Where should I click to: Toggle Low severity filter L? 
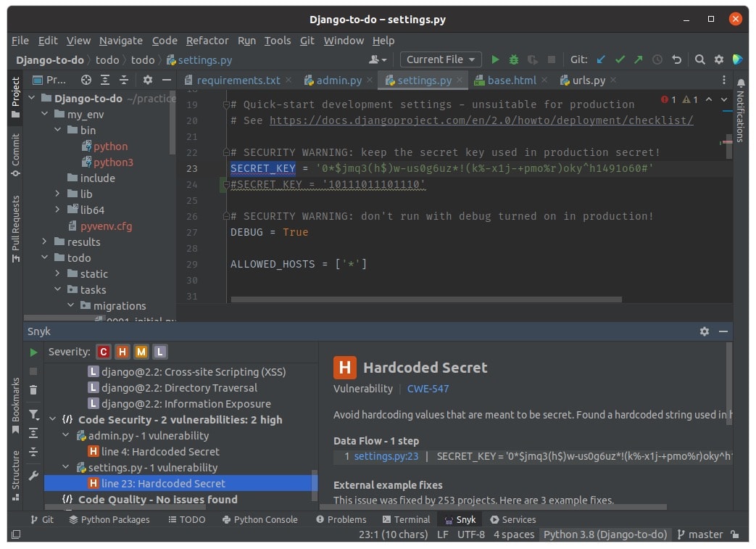click(x=160, y=352)
